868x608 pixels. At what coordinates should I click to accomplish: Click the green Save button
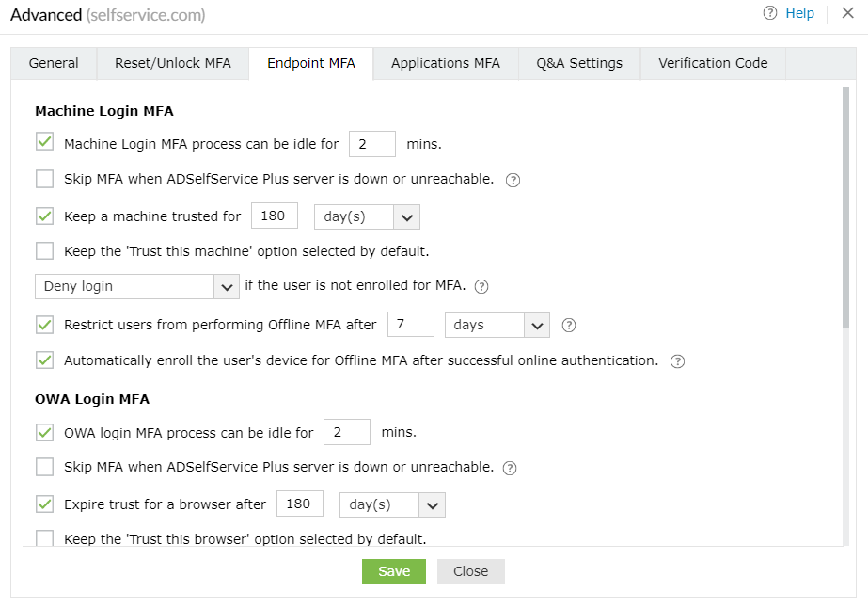tap(394, 571)
